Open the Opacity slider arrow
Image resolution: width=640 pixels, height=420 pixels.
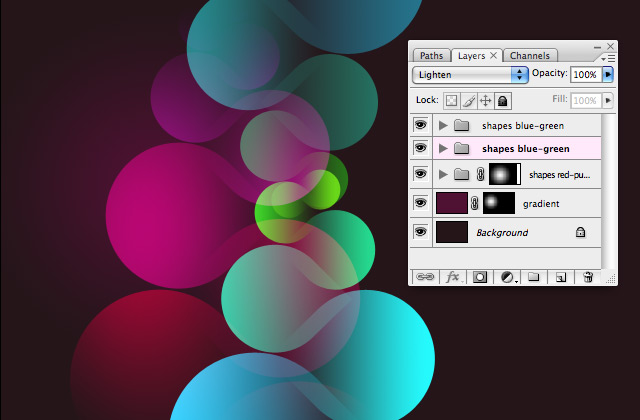(x=608, y=75)
